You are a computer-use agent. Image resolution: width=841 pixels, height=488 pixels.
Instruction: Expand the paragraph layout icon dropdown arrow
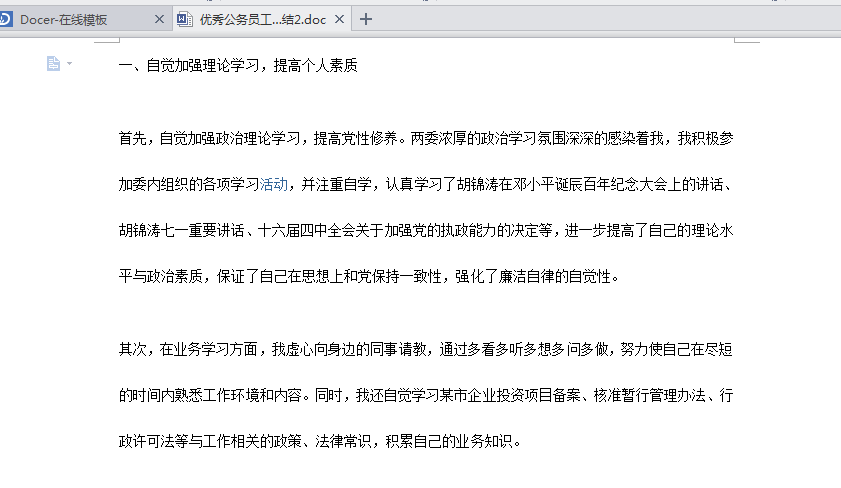click(x=69, y=63)
